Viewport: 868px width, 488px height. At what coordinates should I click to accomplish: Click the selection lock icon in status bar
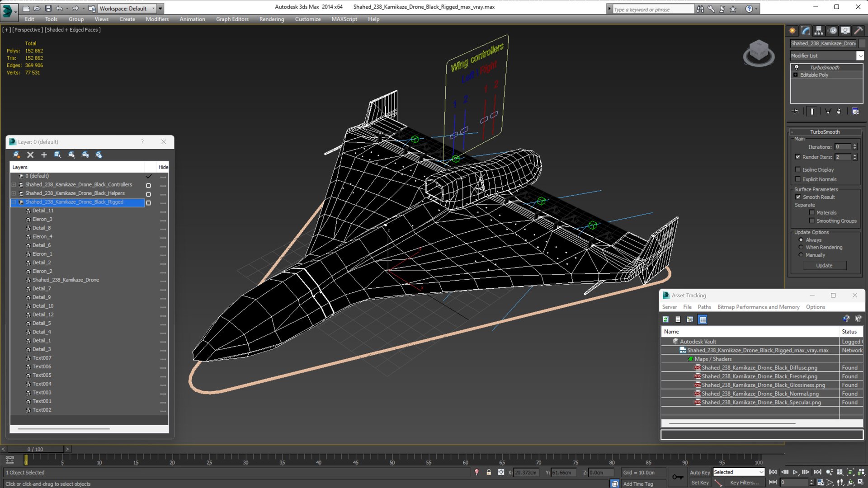click(489, 472)
